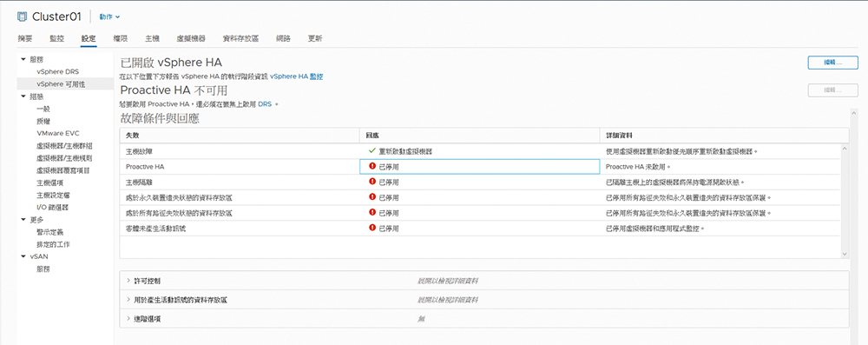
Task: Open 虛擬機器覆寫項目 in sidebar
Action: [x=63, y=170]
